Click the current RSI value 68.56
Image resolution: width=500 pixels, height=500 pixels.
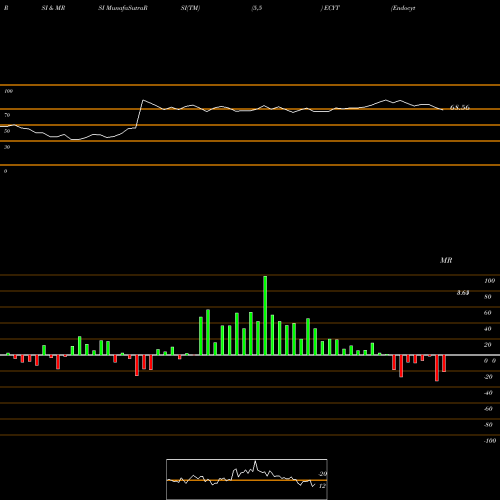460,107
